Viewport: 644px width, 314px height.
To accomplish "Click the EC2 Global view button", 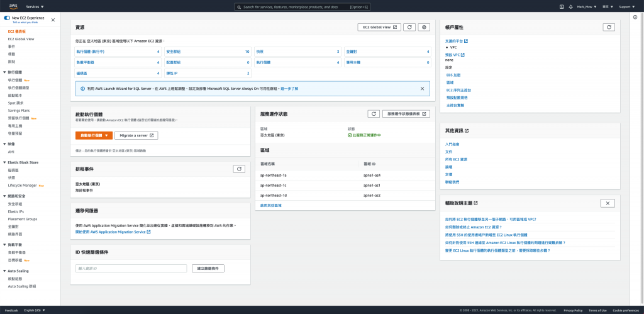I will (x=379, y=27).
